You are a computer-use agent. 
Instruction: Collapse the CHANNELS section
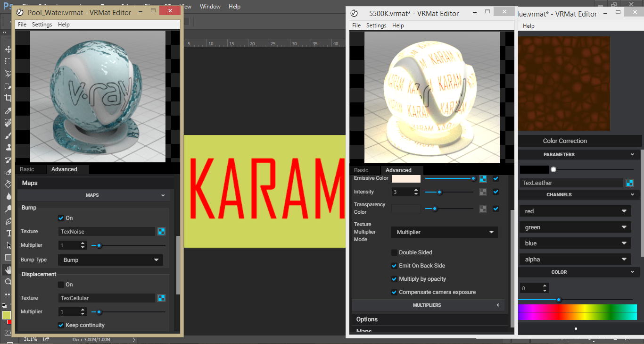click(579, 194)
